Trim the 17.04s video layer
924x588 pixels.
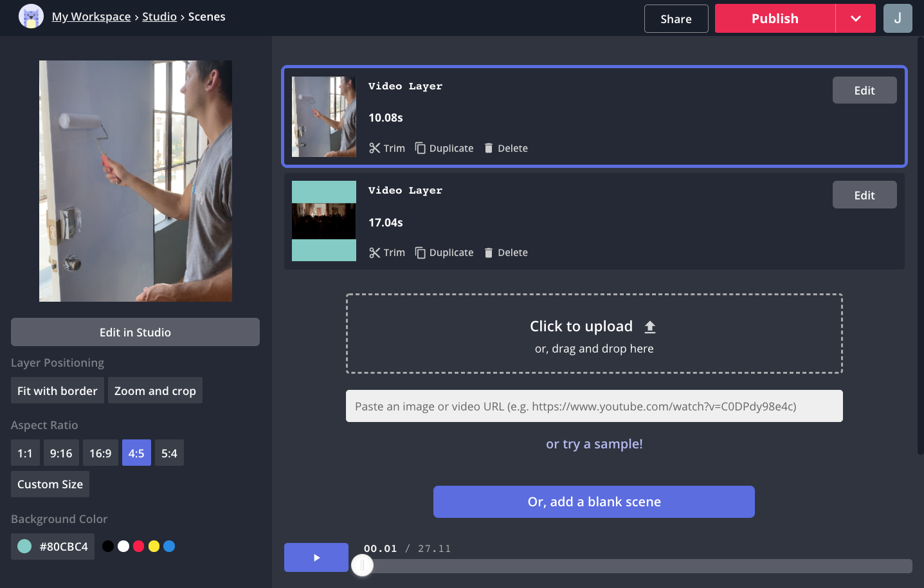(x=387, y=253)
